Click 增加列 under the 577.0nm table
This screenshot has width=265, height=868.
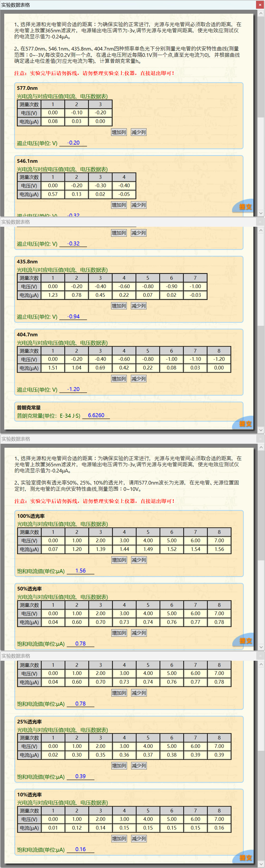click(x=119, y=132)
